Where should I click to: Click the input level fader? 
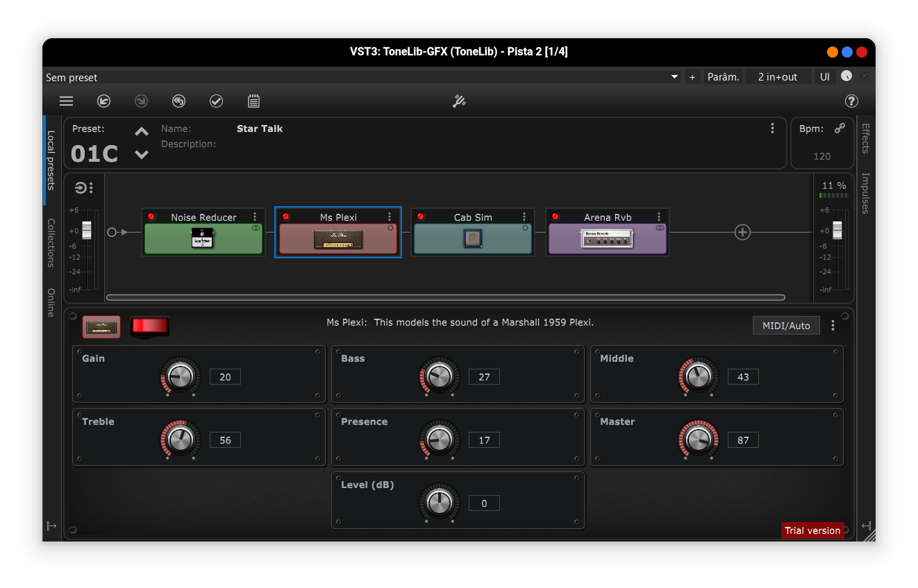[x=87, y=230]
